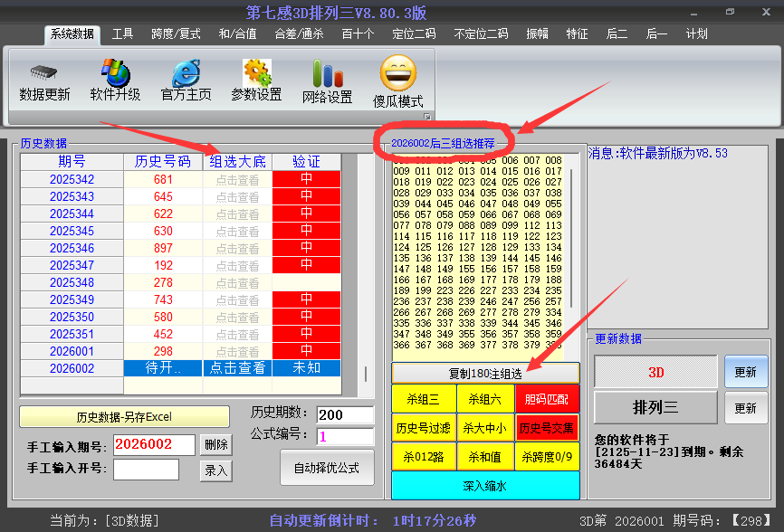Open the 官方主页 browser icon

click(186, 72)
